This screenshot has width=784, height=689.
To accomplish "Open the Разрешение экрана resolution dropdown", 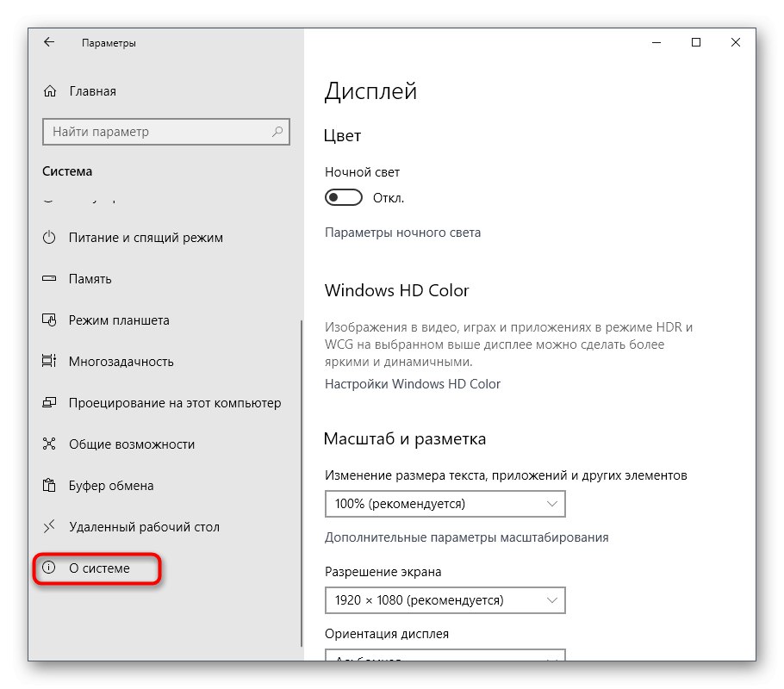I will [445, 600].
